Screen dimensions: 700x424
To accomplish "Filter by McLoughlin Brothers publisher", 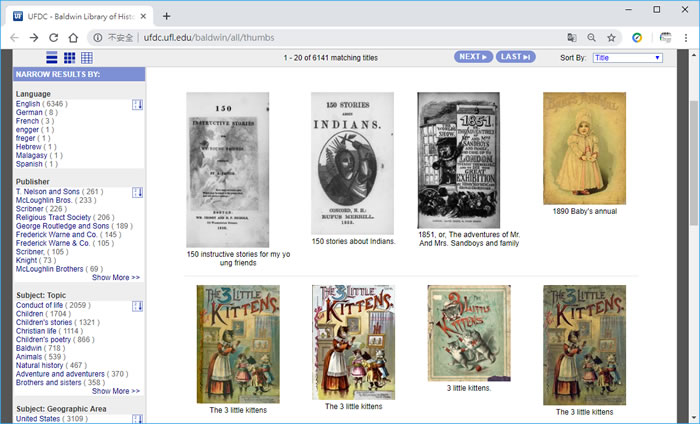I will [50, 269].
